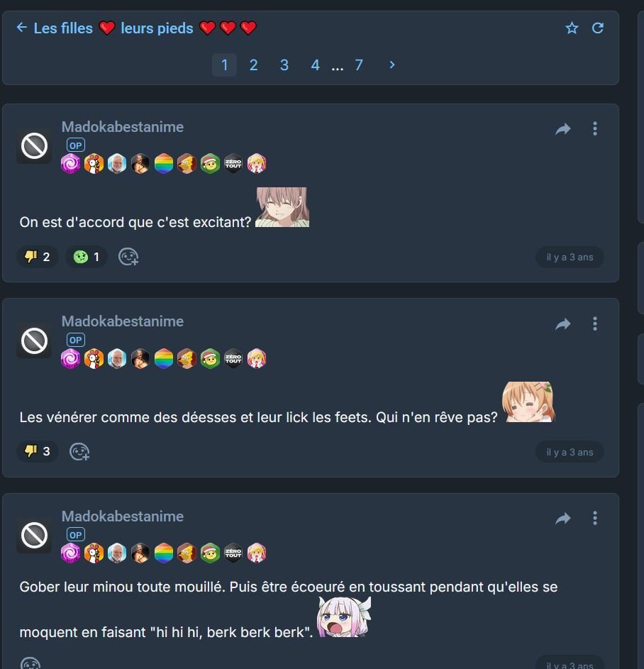The height and width of the screenshot is (669, 644).
Task: Toggle the thumbs-down reaction showing 2
Action: (38, 257)
